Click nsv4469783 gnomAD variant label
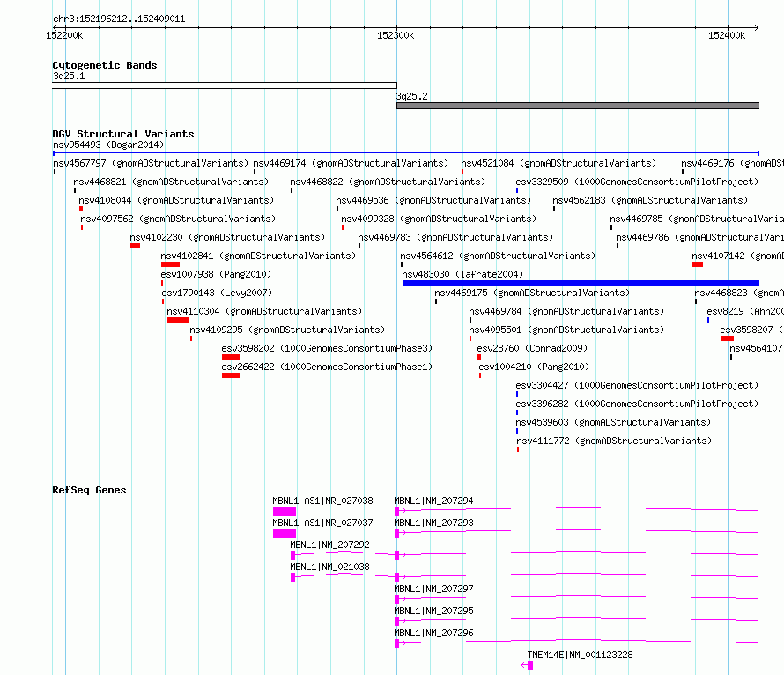The image size is (784, 675). pyautogui.click(x=455, y=238)
